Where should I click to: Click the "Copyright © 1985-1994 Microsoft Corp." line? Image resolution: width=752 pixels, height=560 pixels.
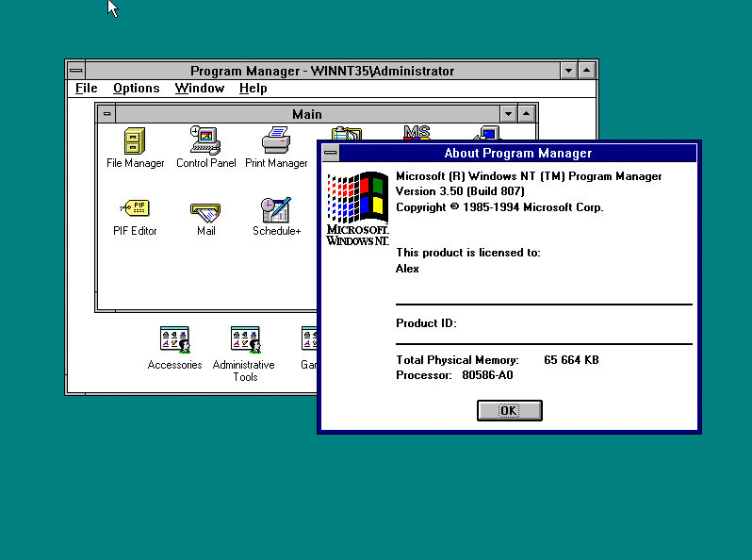click(499, 207)
